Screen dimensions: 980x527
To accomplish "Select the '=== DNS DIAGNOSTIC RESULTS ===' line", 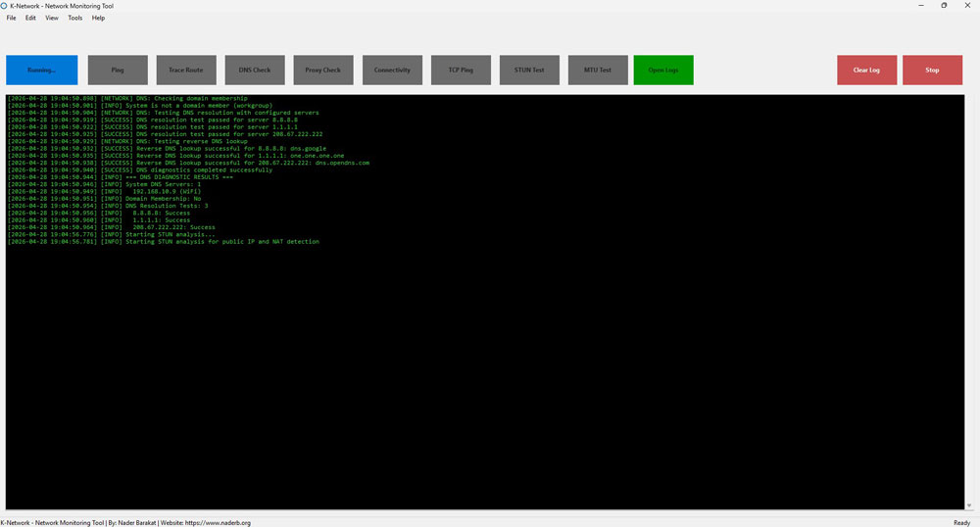I will click(x=120, y=177).
